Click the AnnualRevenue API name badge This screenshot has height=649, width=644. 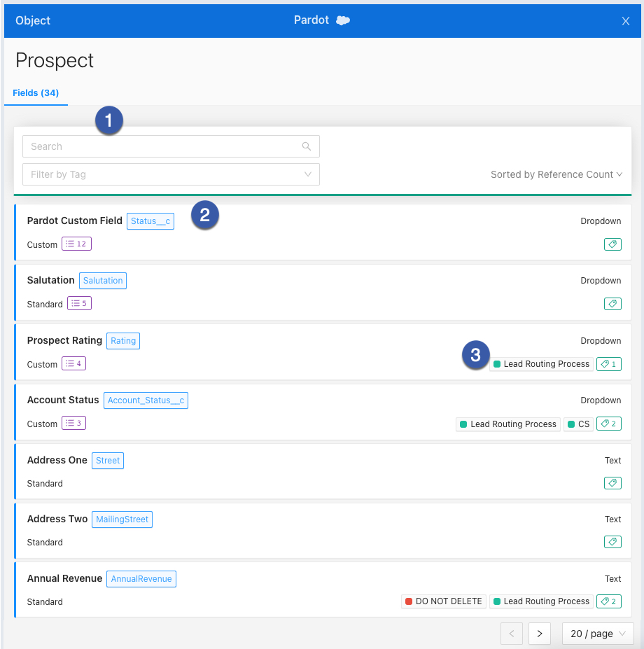141,578
